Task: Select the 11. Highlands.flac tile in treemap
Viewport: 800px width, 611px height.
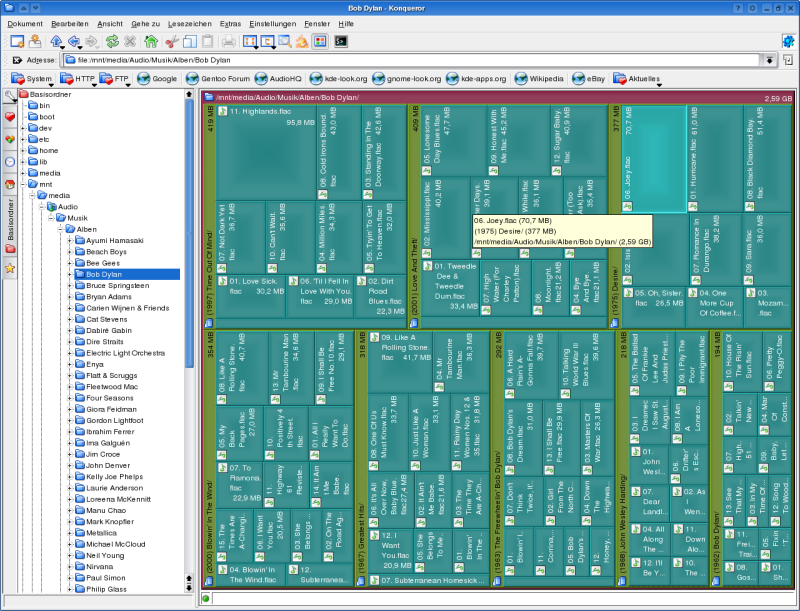Action: [266, 152]
